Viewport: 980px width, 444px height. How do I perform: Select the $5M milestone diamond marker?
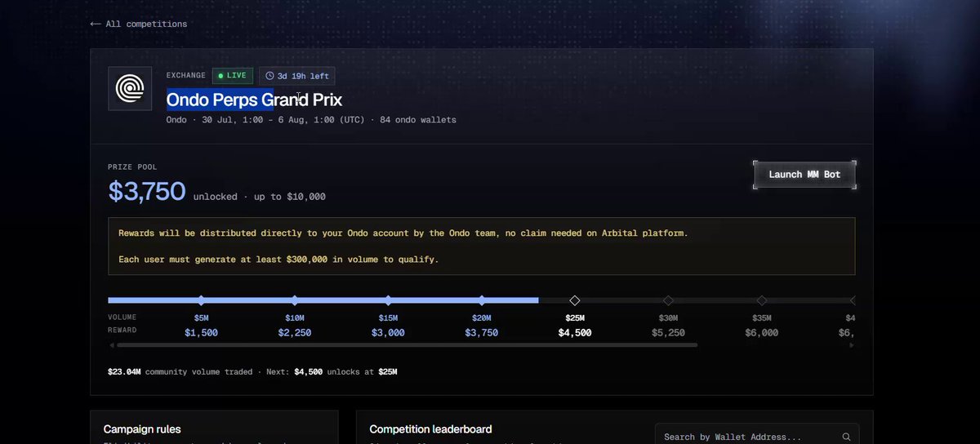click(201, 300)
